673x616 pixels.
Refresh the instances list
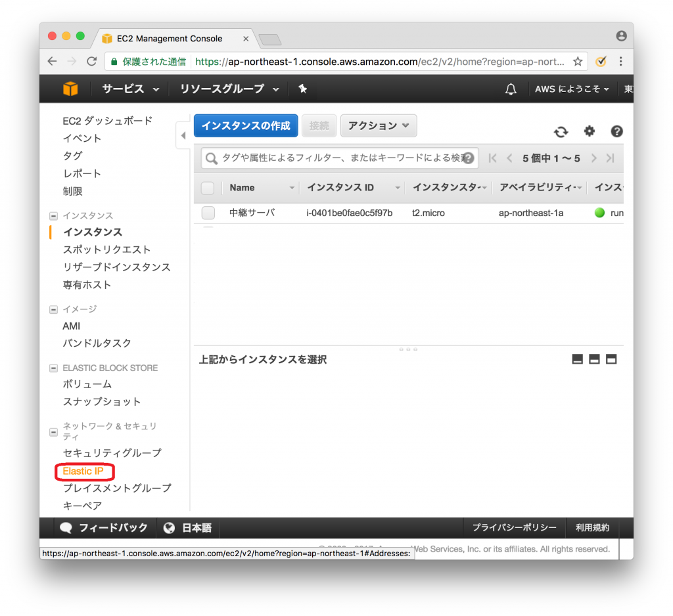561,132
